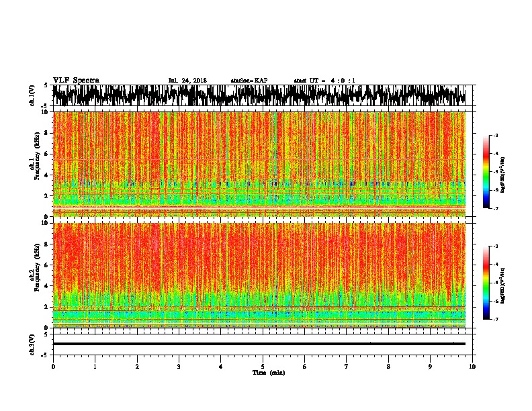Click the ch.1(V) upper tick label "5"
This screenshot has height=411, width=532.
(x=46, y=85)
